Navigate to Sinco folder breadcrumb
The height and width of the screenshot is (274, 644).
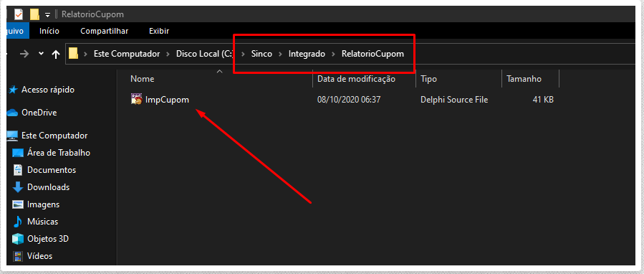pos(261,54)
